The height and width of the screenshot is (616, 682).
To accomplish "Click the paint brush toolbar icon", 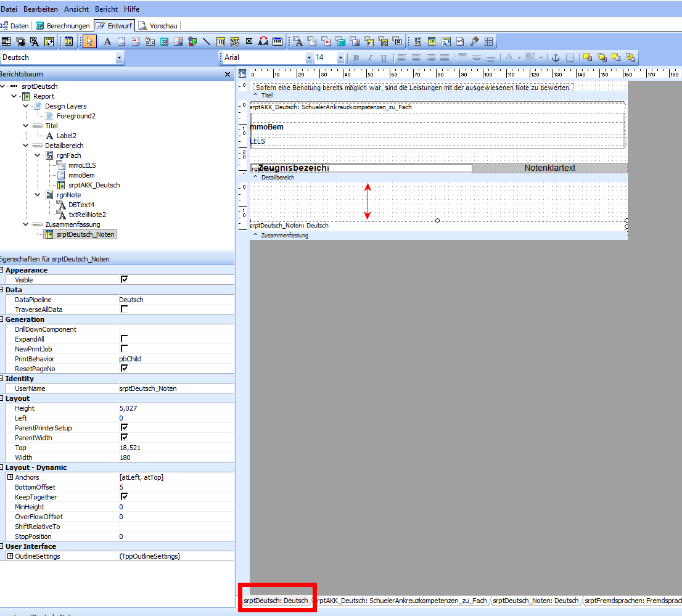I will pos(475,41).
